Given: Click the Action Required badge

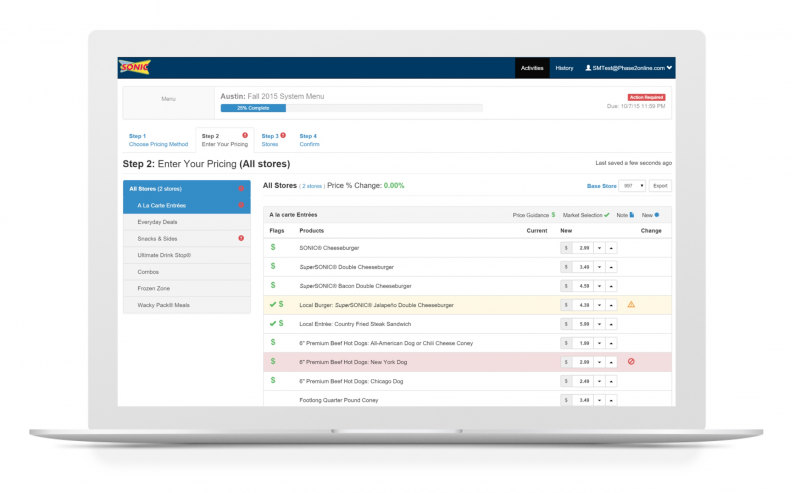Looking at the screenshot, I should point(646,97).
